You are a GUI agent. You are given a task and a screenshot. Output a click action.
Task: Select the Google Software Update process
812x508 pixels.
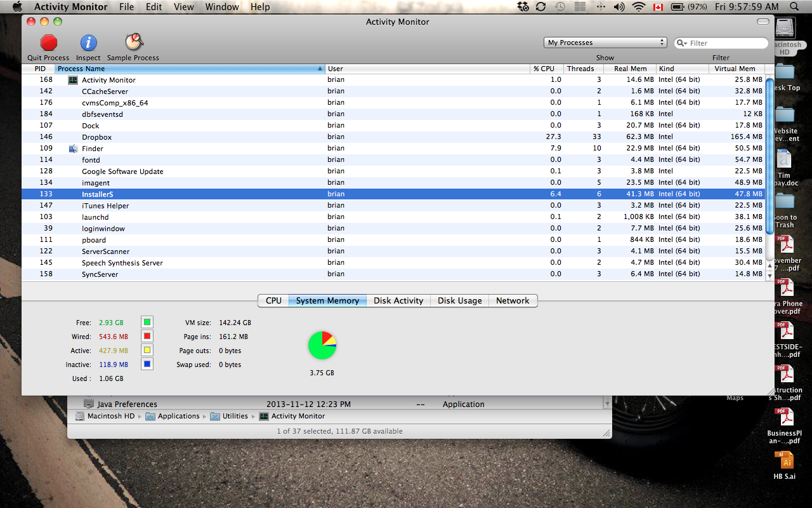point(393,171)
